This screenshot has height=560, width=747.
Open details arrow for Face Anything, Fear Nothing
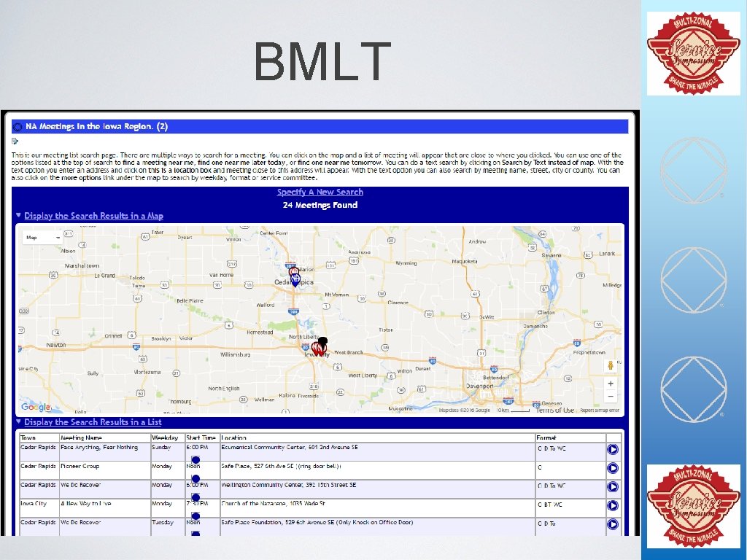pyautogui.click(x=613, y=449)
